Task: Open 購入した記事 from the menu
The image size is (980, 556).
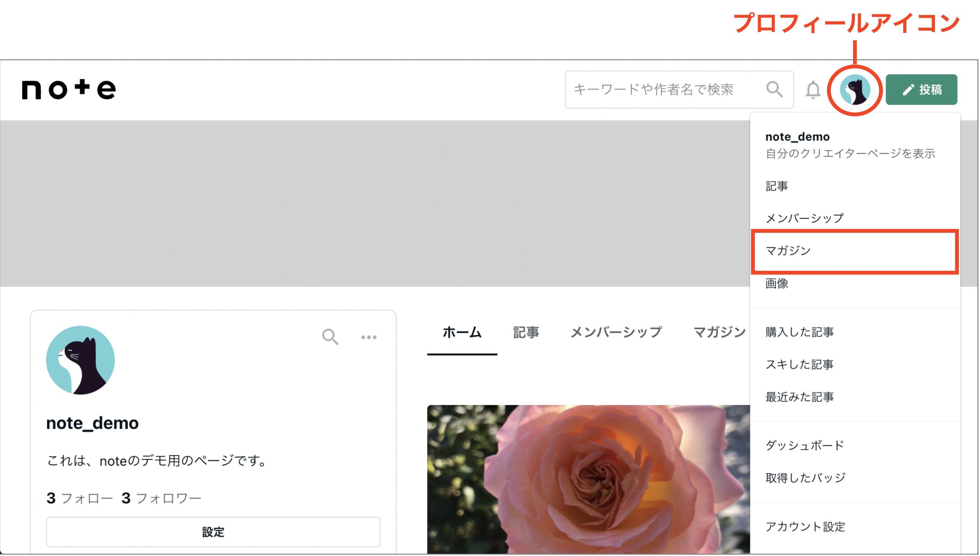Action: click(801, 333)
